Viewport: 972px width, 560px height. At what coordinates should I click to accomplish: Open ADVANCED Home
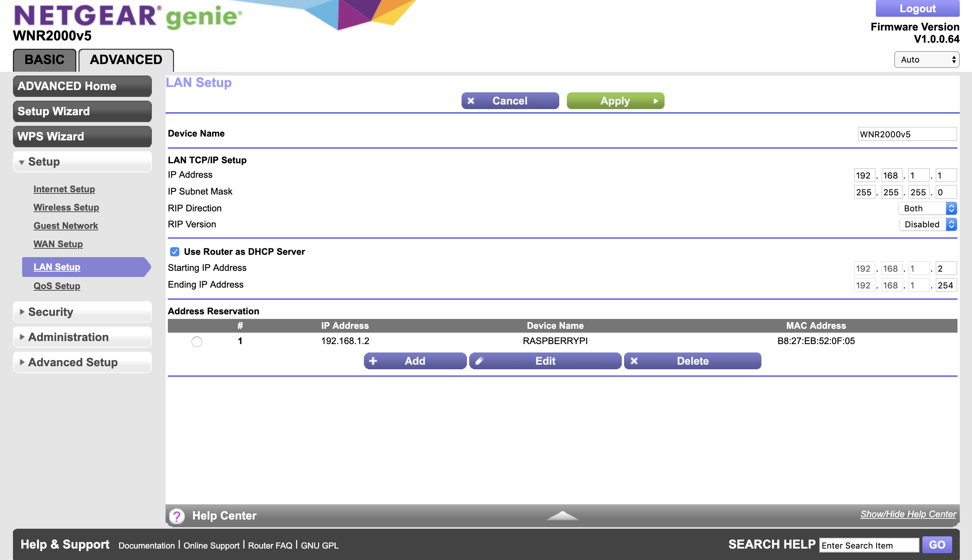coord(82,86)
